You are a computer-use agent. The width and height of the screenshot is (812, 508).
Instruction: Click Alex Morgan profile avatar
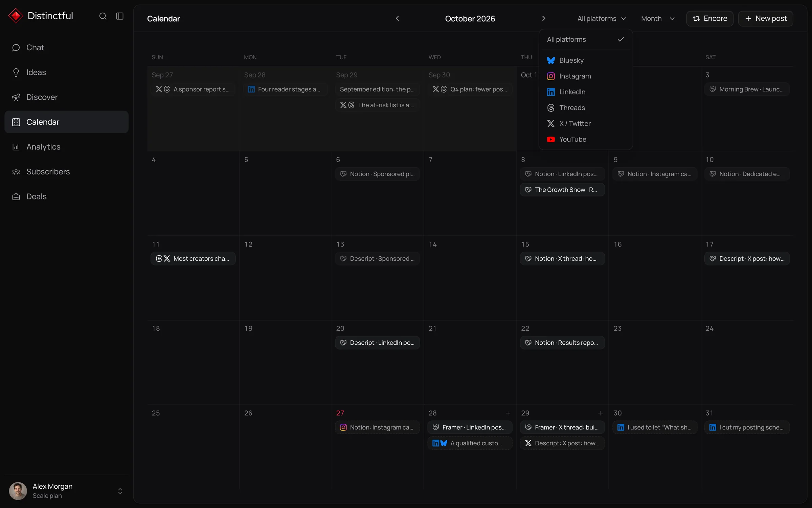click(18, 491)
